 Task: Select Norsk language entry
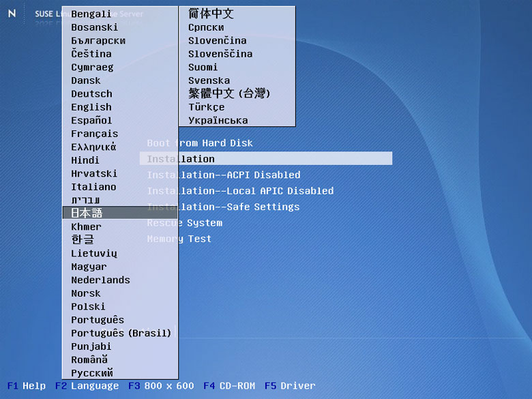click(x=85, y=293)
